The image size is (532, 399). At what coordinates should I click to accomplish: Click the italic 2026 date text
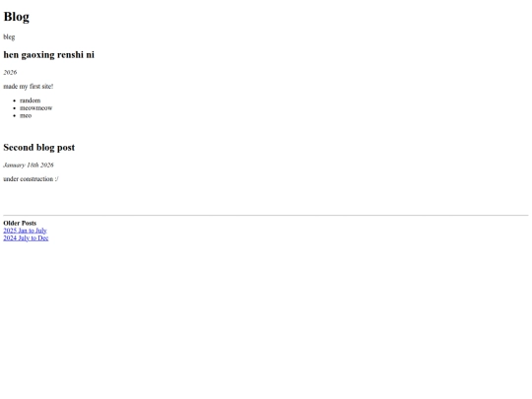click(x=10, y=72)
